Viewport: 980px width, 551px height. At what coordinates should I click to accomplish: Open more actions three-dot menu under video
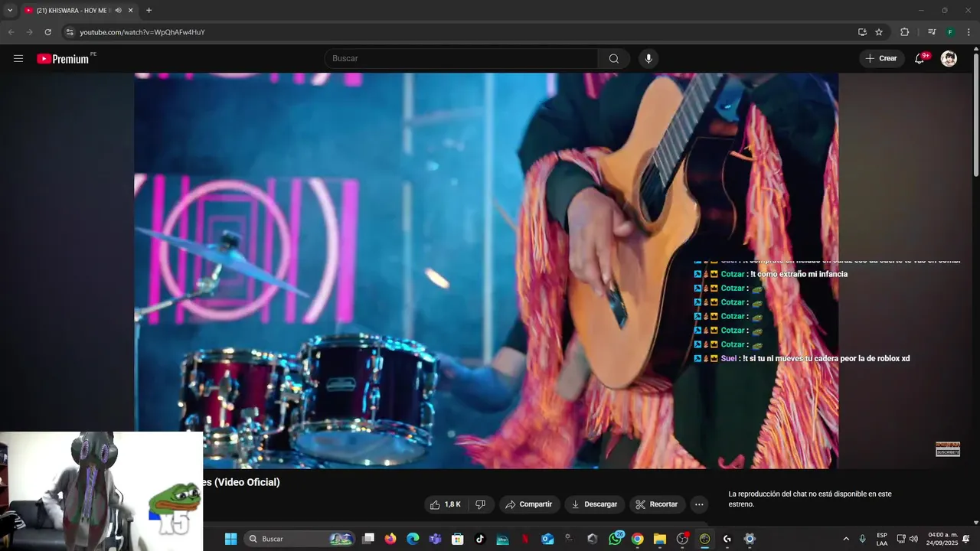click(698, 504)
